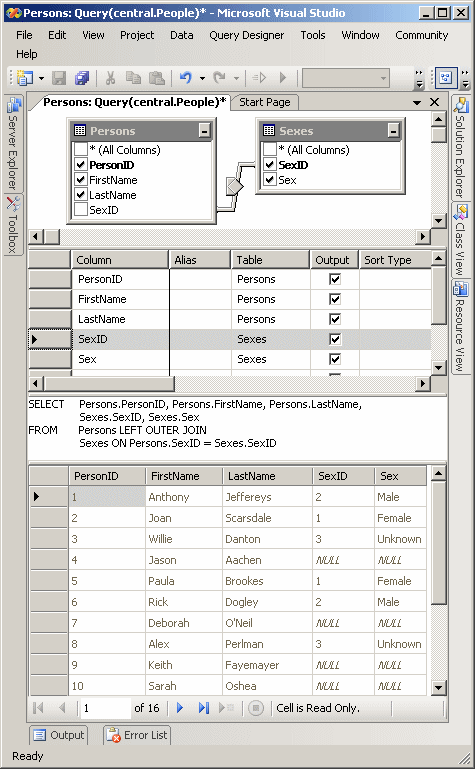Image resolution: width=475 pixels, height=769 pixels.
Task: Click the join diamond between Persons and Sexes
Action: [234, 187]
